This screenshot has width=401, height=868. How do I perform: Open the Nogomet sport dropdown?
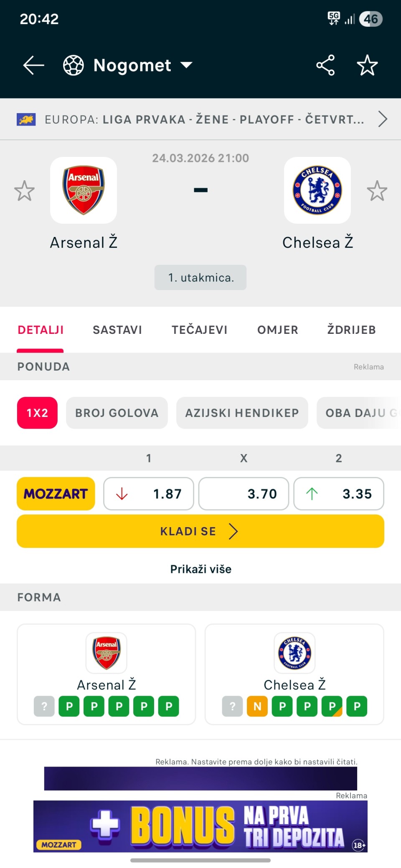[186, 65]
